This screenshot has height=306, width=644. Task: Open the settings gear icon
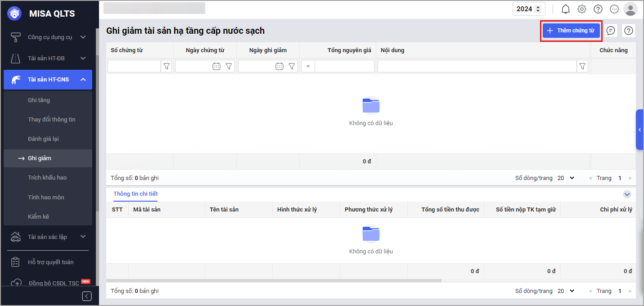pyautogui.click(x=582, y=9)
